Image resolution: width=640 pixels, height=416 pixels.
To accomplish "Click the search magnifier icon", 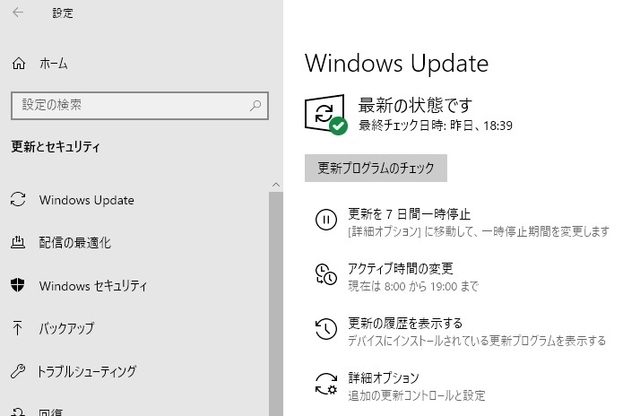I will [x=256, y=105].
